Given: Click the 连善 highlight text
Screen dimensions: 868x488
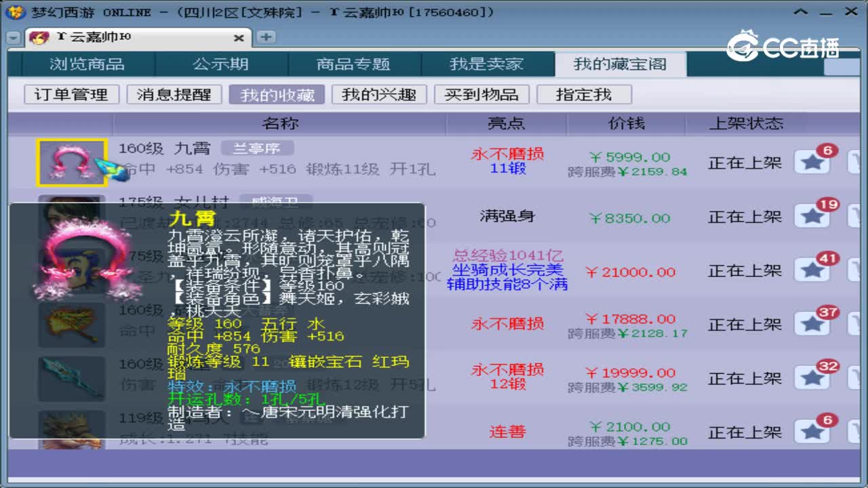Looking at the screenshot, I should coord(507,431).
